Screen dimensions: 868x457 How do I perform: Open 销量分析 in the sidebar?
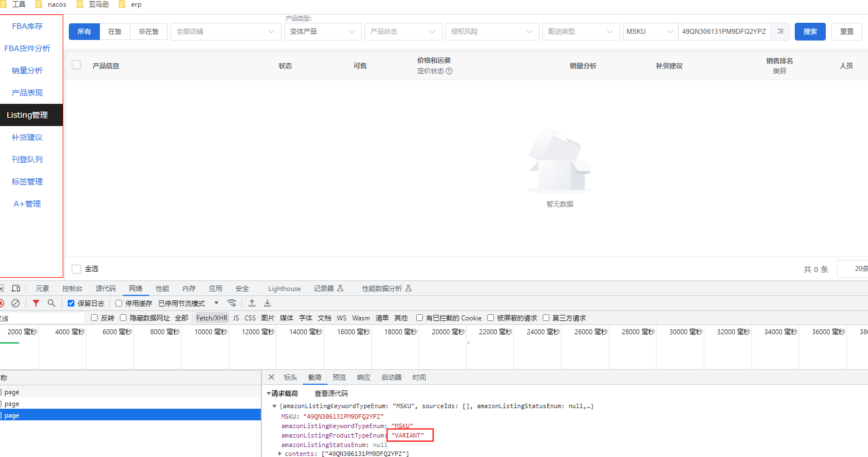(27, 71)
